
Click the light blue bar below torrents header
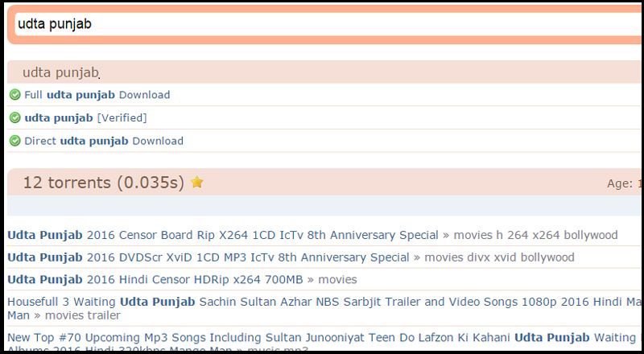pos(324,205)
